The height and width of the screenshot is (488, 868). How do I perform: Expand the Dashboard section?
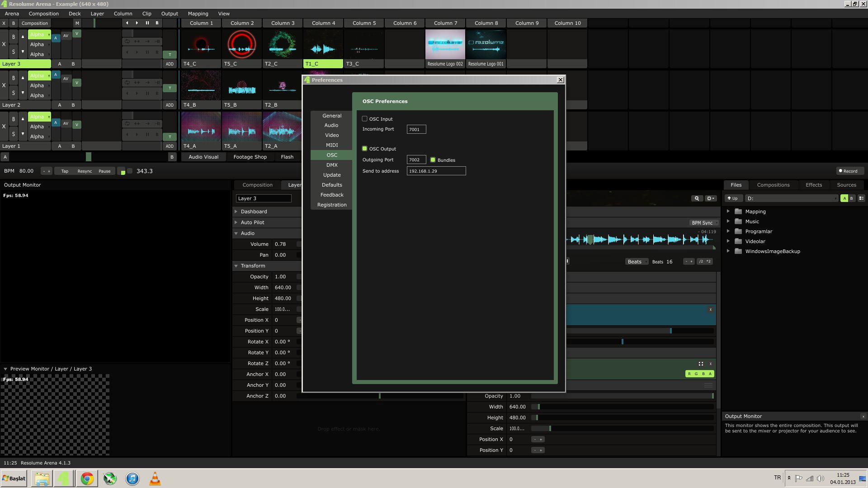(x=236, y=211)
